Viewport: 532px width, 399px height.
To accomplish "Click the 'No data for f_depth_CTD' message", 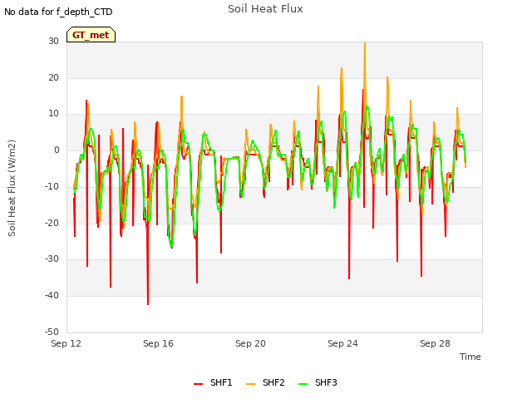I will pyautogui.click(x=58, y=12).
